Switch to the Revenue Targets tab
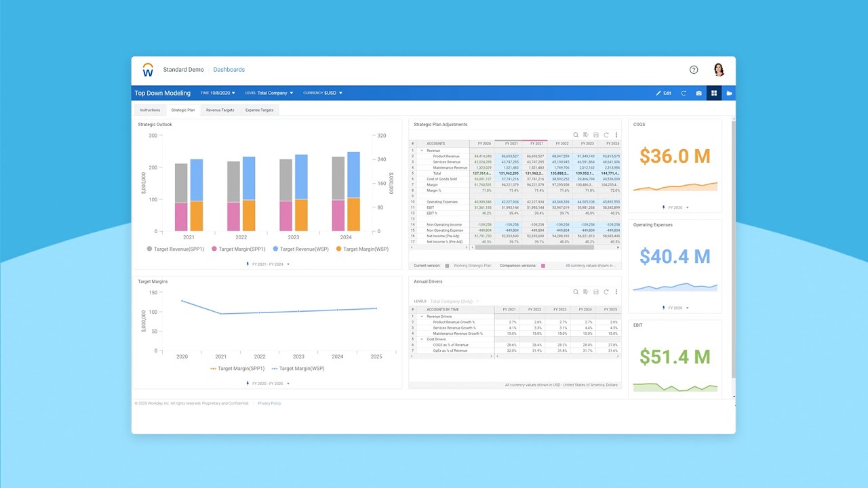The width and height of the screenshot is (868, 488). coord(220,110)
